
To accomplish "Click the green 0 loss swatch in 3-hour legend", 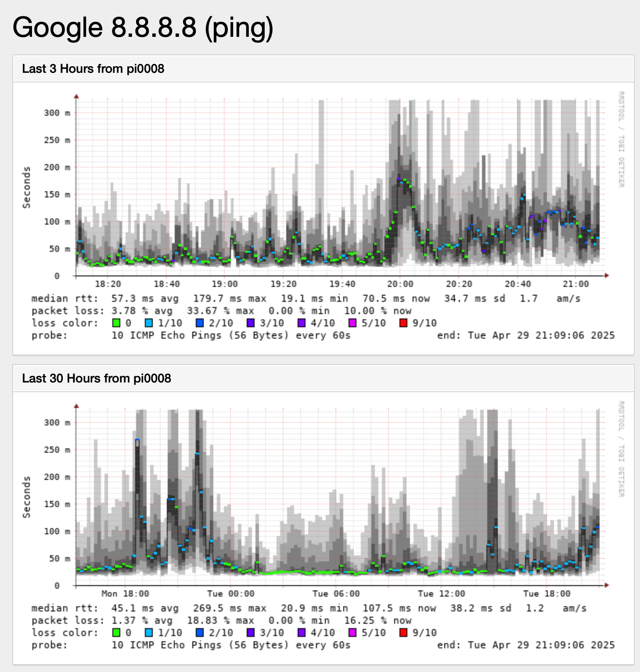I will tap(116, 323).
